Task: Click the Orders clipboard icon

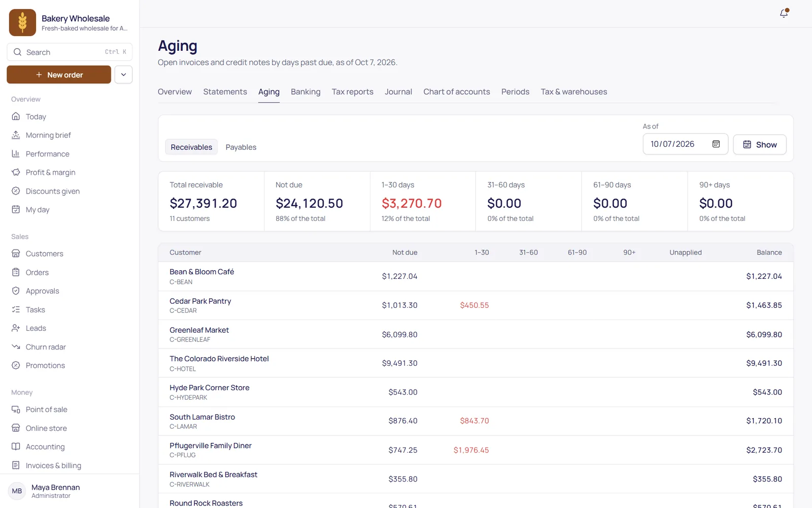Action: click(16, 272)
